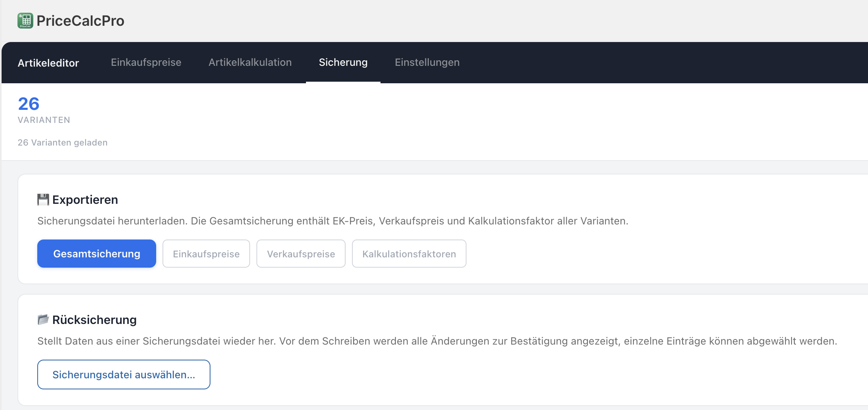Export the Verkaufspreise backup
Image resolution: width=868 pixels, height=410 pixels.
[x=301, y=253]
